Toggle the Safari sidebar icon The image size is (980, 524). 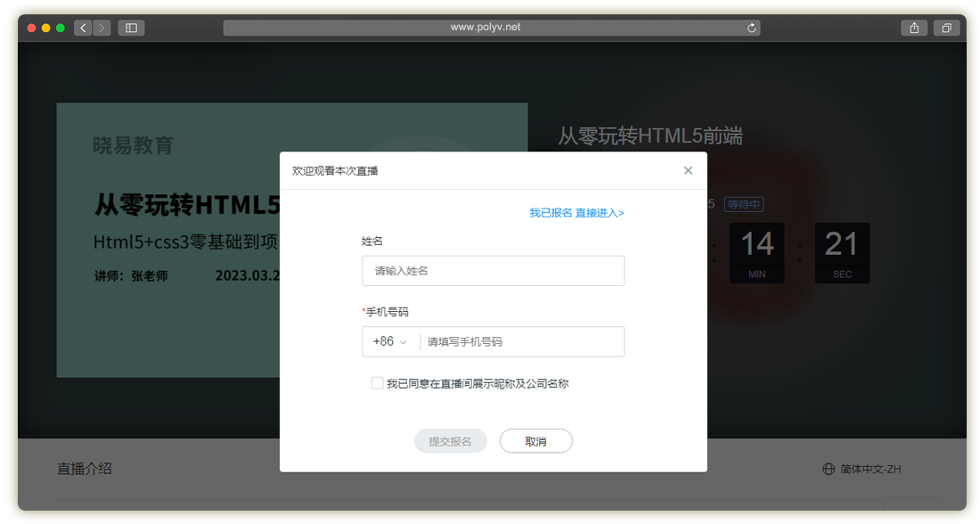[x=131, y=28]
